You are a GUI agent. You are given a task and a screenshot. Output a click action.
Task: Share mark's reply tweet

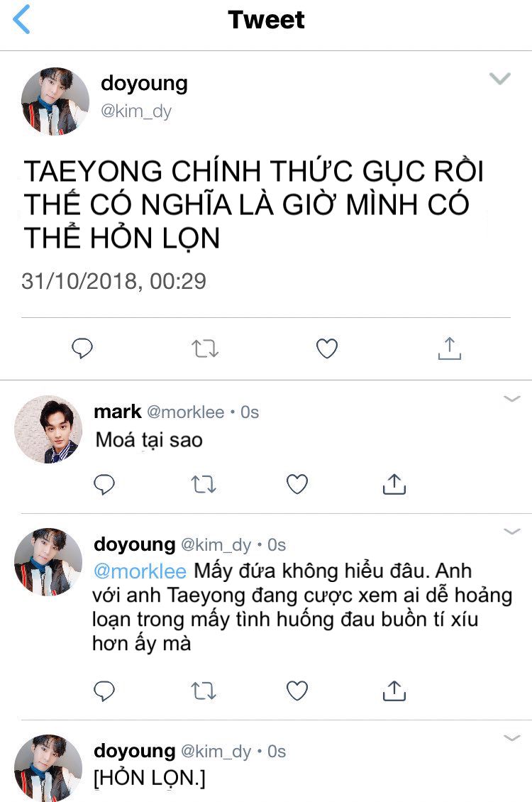click(x=394, y=484)
